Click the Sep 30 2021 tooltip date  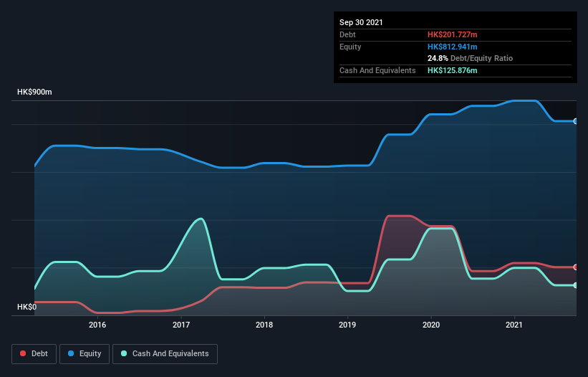tap(361, 22)
